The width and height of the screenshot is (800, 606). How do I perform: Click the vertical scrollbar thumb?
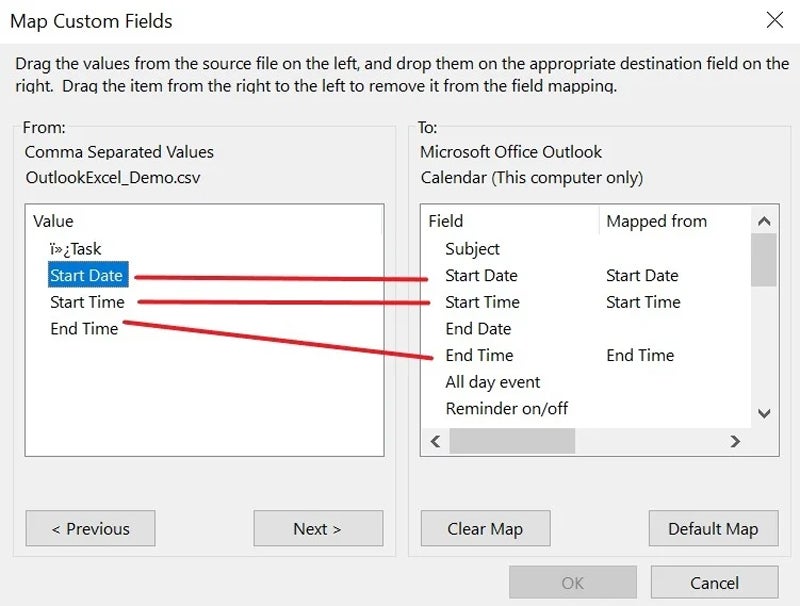pos(764,260)
